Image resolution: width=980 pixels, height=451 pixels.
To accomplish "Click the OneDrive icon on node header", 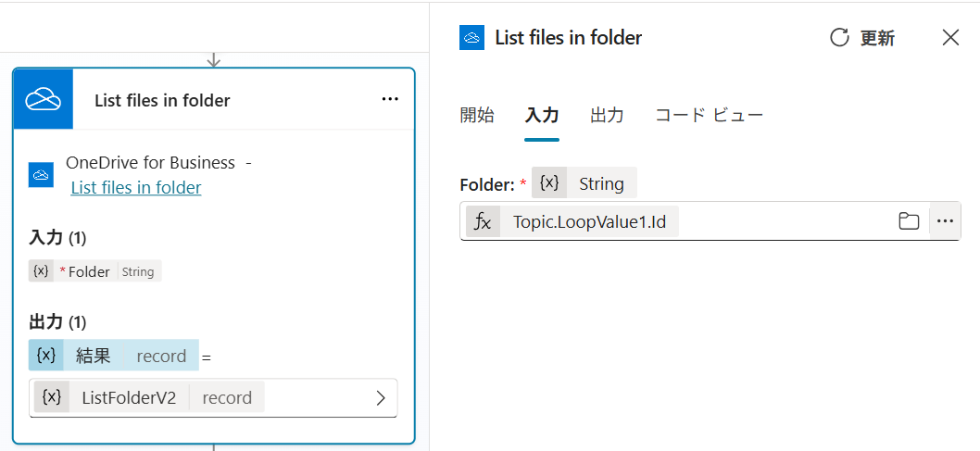I will point(44,99).
